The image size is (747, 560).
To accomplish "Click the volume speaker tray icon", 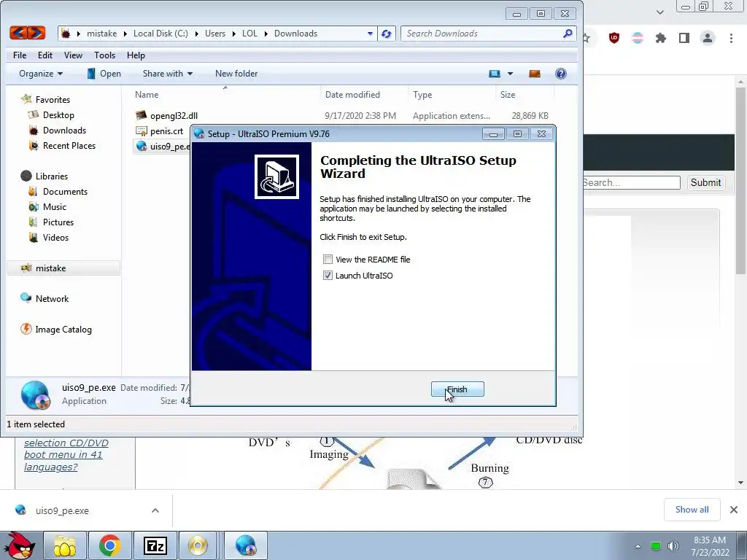I will point(673,546).
